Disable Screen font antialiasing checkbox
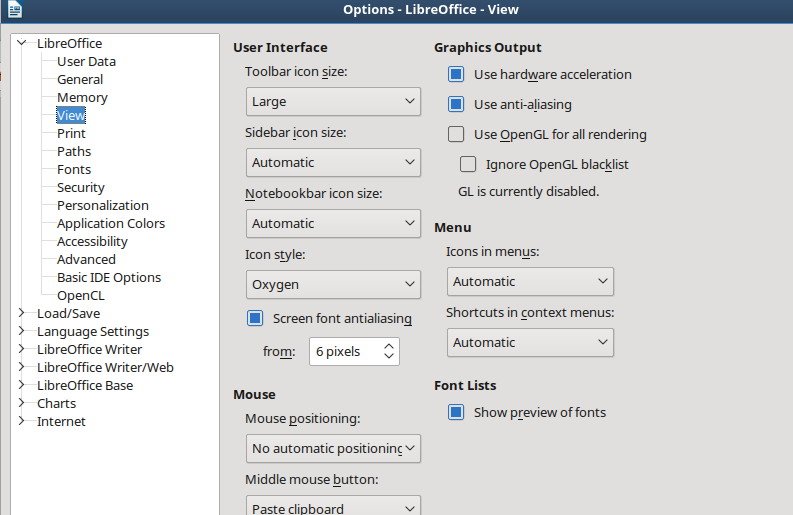The width and height of the screenshot is (793, 515). tap(255, 318)
